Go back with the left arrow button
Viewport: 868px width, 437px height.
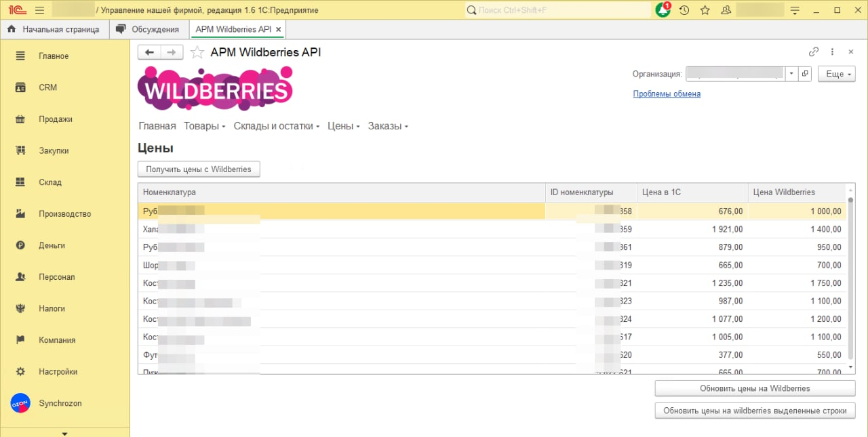(x=149, y=52)
